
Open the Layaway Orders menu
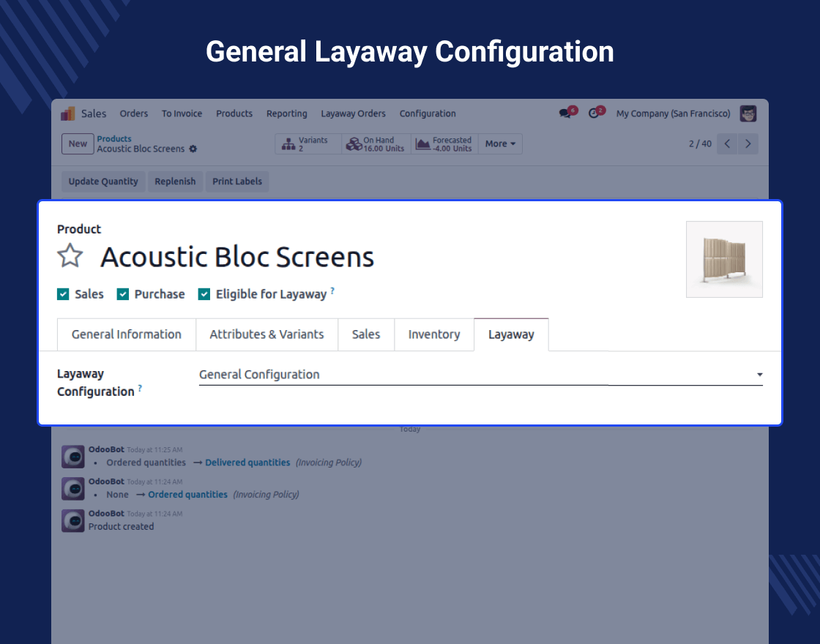coord(353,113)
